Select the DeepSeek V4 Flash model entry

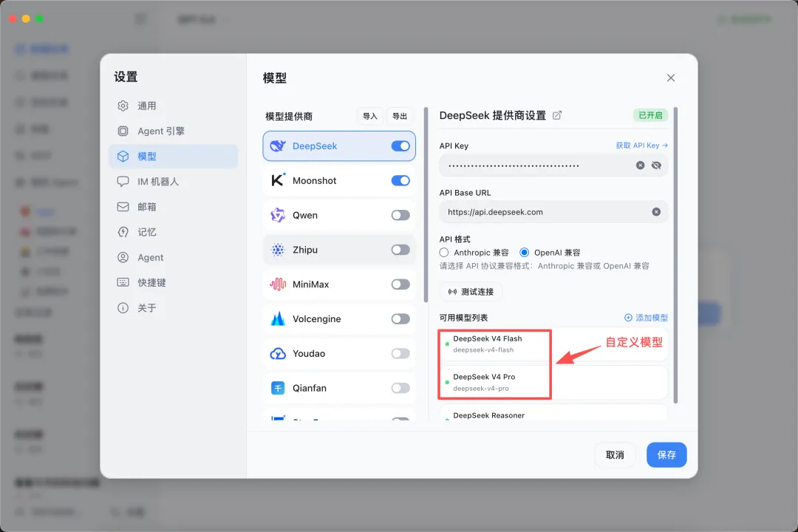[x=553, y=344]
